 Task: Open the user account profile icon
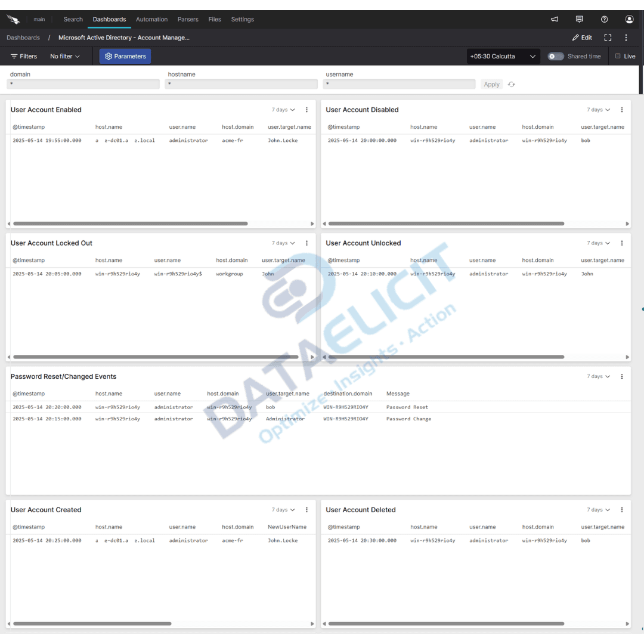tap(629, 19)
